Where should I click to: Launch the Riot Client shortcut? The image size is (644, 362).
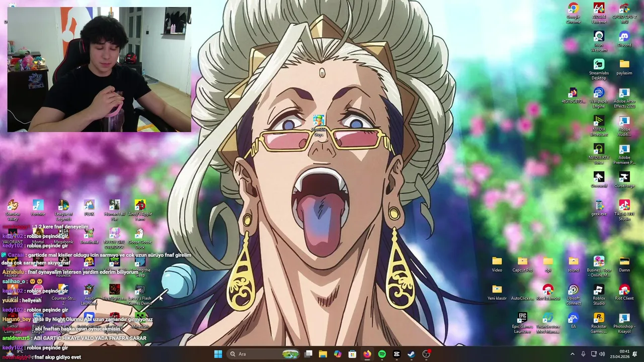(x=624, y=293)
